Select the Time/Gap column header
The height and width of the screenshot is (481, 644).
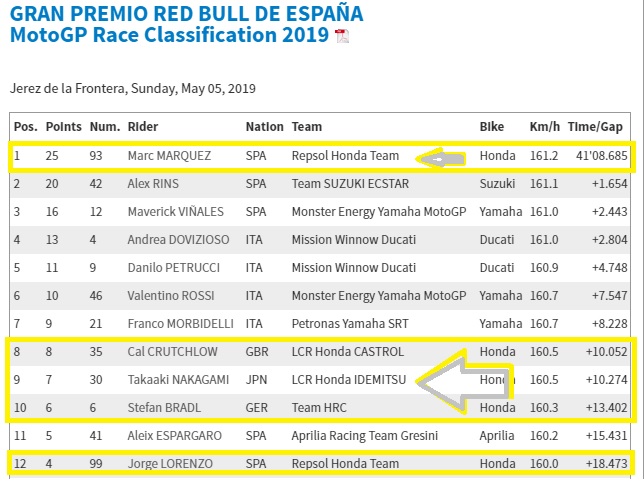[x=597, y=127]
